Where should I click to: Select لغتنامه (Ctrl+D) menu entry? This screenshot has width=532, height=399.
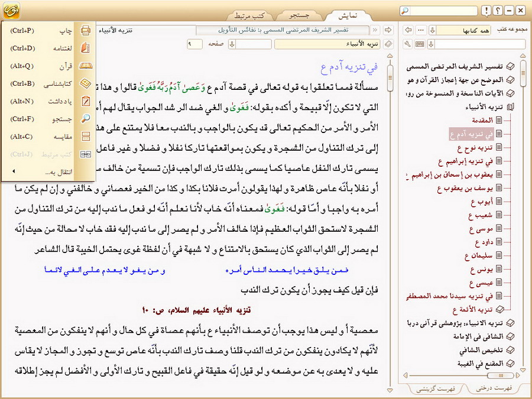click(x=48, y=48)
